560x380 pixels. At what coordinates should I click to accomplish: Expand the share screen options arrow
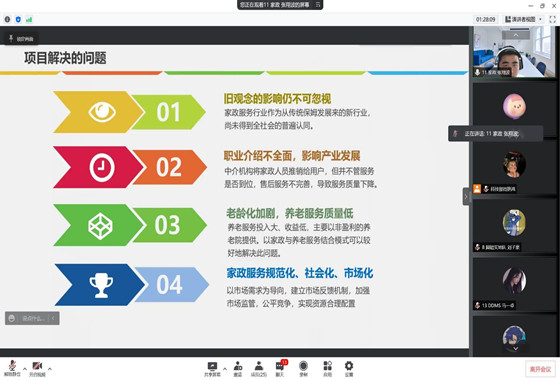pyautogui.click(x=225, y=369)
